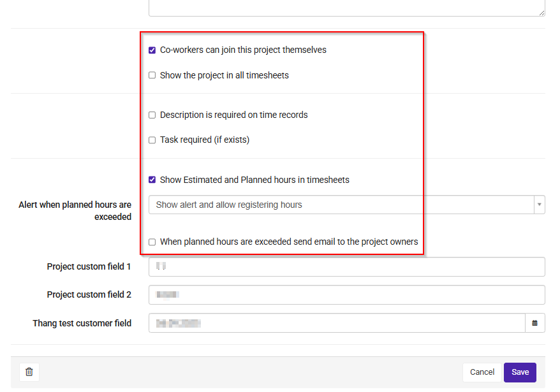Enable Show the project in all timesheets
This screenshot has width=560, height=392.
point(152,75)
